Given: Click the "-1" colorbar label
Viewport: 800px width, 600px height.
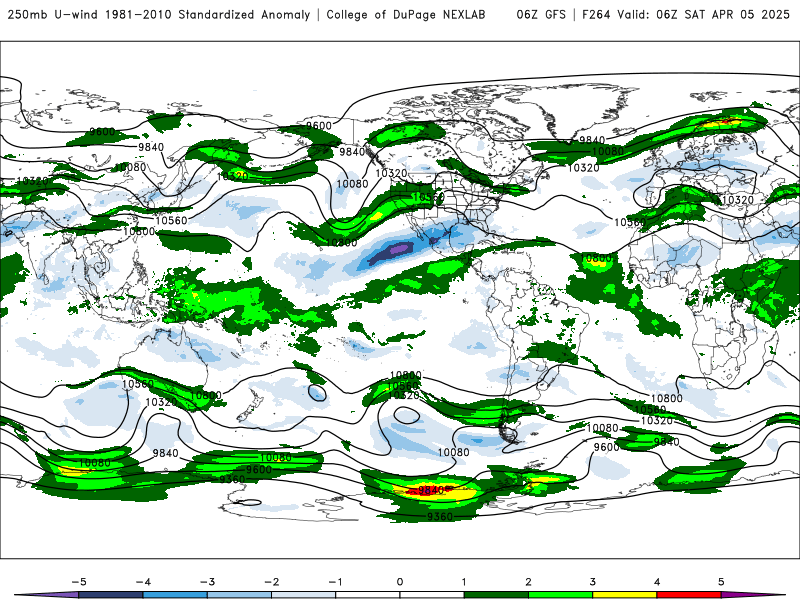Looking at the screenshot, I should (x=335, y=582).
